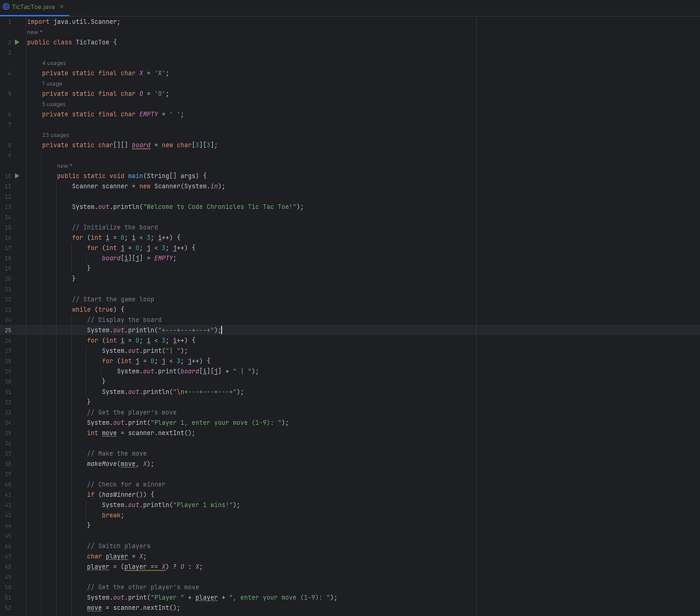Run main method via gutter arrow on line 10
This screenshot has width=700, height=616.
point(17,176)
